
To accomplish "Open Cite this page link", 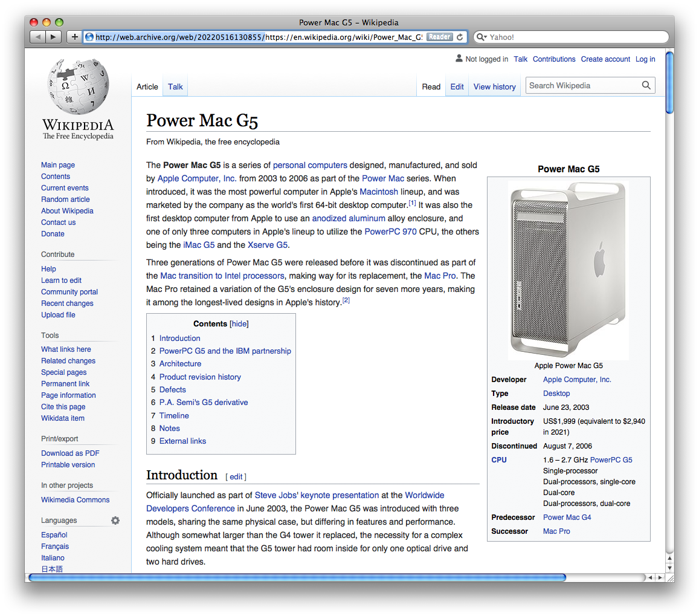I will coord(63,407).
